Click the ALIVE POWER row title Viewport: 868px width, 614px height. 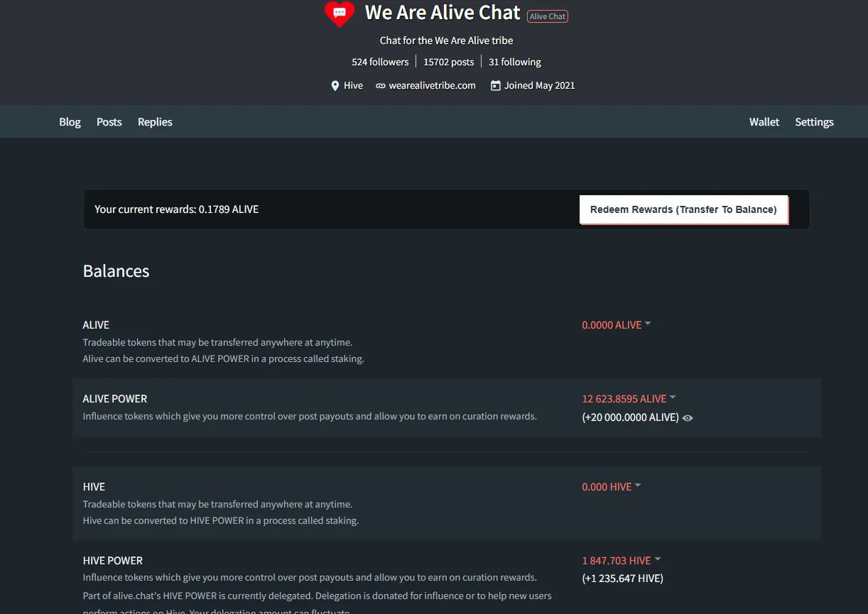(x=115, y=399)
